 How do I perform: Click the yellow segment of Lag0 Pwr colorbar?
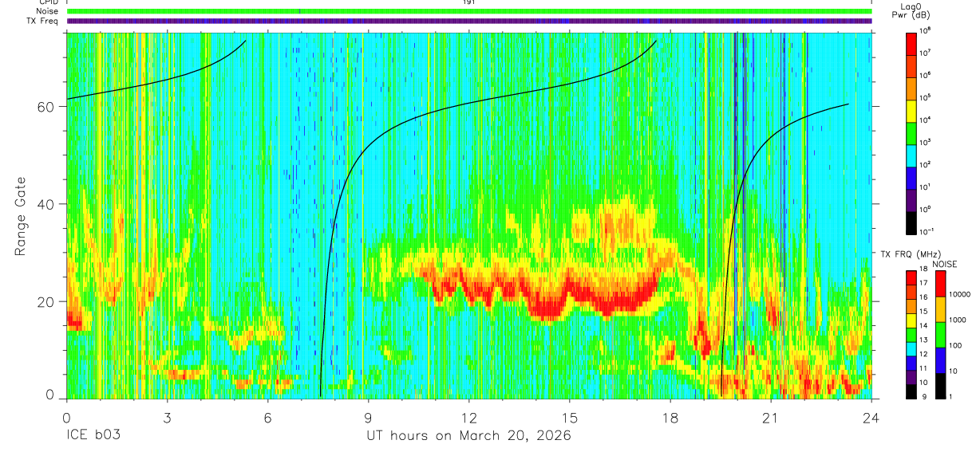(911, 109)
